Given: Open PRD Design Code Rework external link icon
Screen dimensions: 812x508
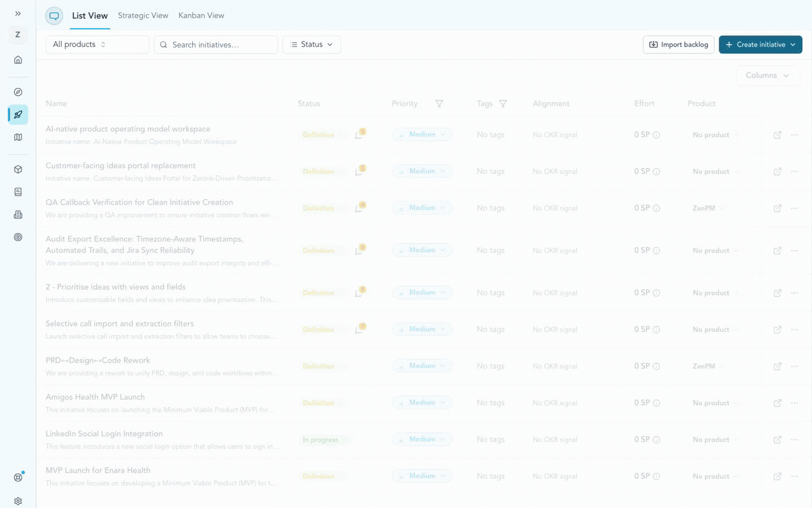Looking at the screenshot, I should [777, 366].
